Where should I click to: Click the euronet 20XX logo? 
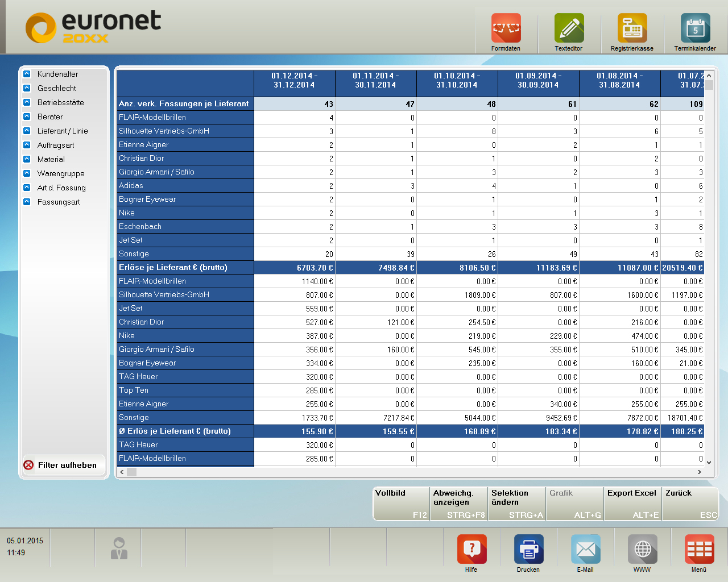point(93,27)
